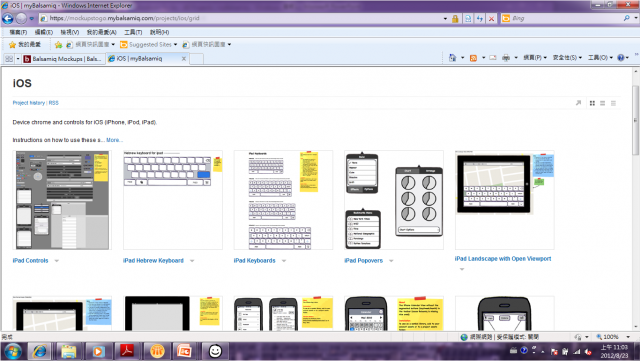
Task: Click the Windows Start button
Action: click(12, 351)
